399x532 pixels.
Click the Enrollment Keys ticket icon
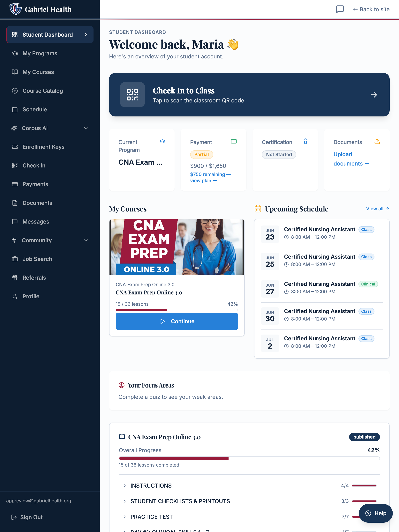tap(15, 147)
